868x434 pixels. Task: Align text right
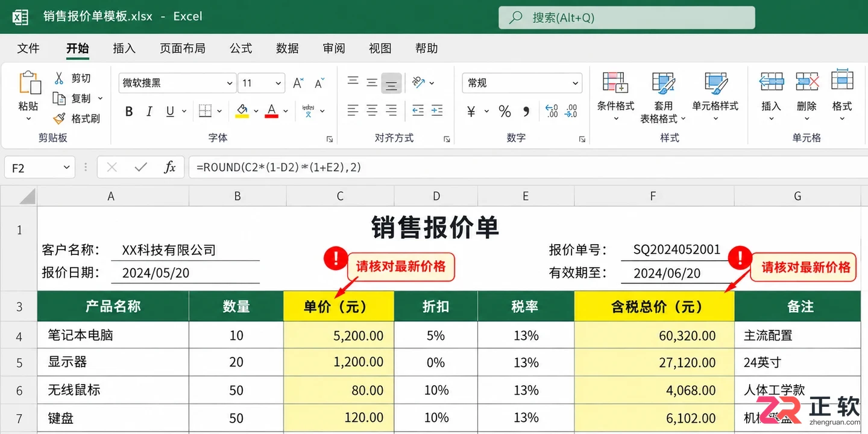click(x=391, y=110)
